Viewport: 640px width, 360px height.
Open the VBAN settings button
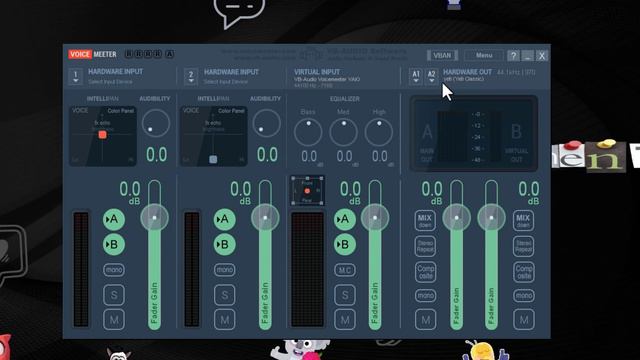tap(442, 55)
